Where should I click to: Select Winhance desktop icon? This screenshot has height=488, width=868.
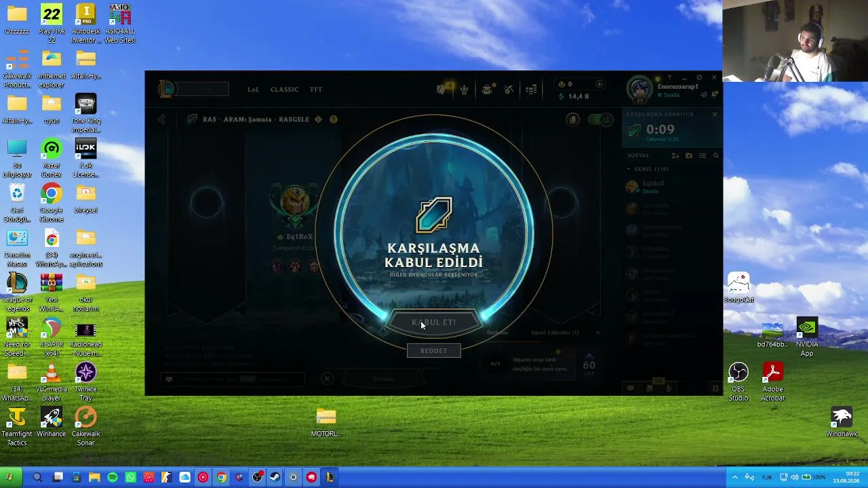point(52,423)
